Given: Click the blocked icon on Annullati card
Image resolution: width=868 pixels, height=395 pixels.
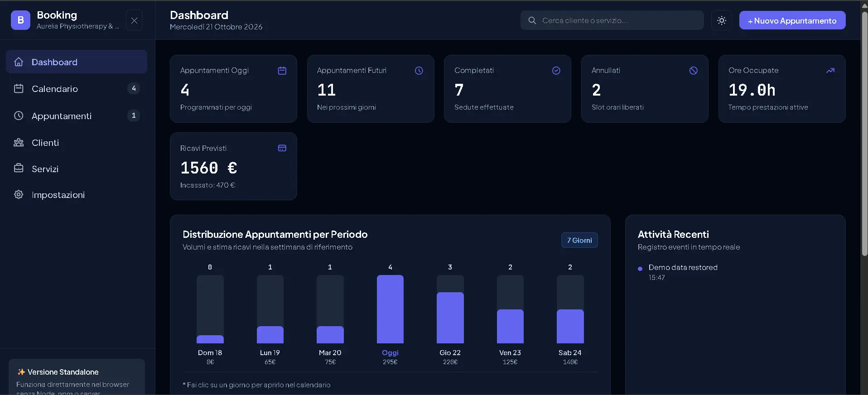Looking at the screenshot, I should (694, 71).
